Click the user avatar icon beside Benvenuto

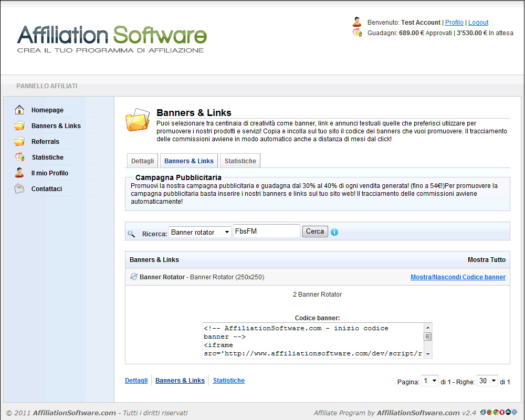point(357,22)
